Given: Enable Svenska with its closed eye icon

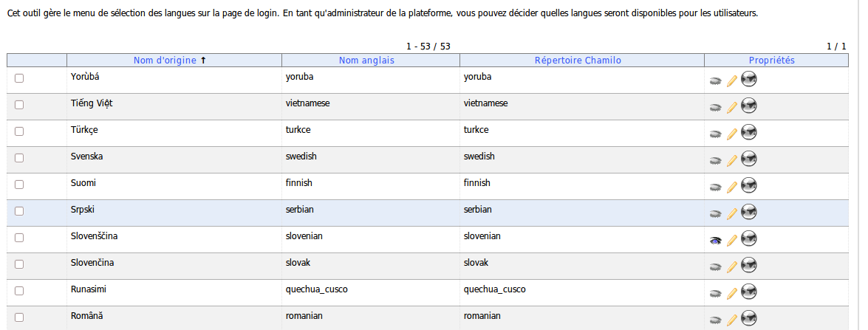Looking at the screenshot, I should [715, 160].
